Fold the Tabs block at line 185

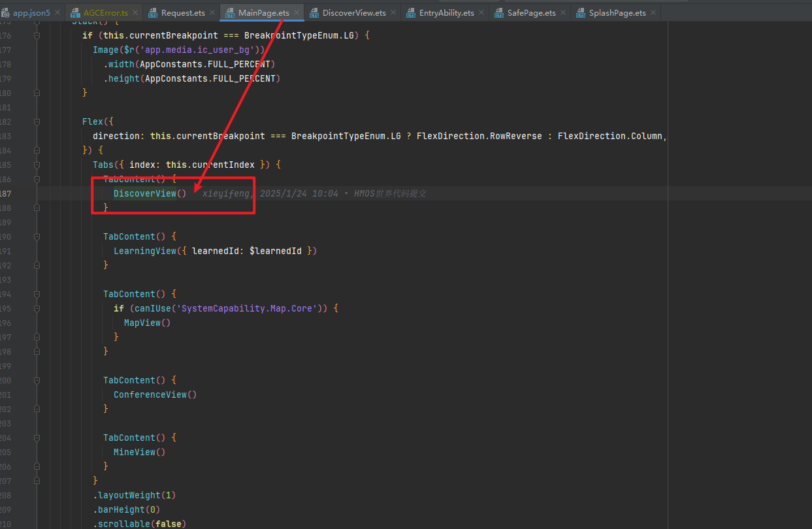tap(37, 165)
